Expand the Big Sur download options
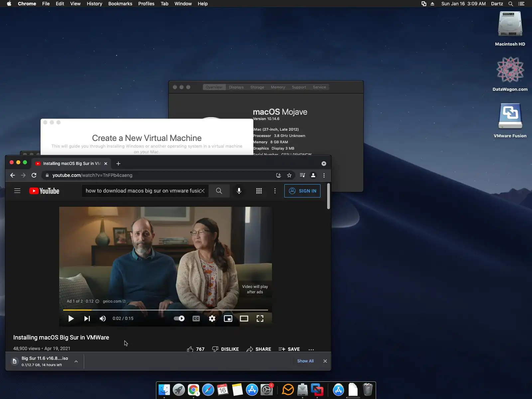Image resolution: width=532 pixels, height=399 pixels. click(x=76, y=361)
